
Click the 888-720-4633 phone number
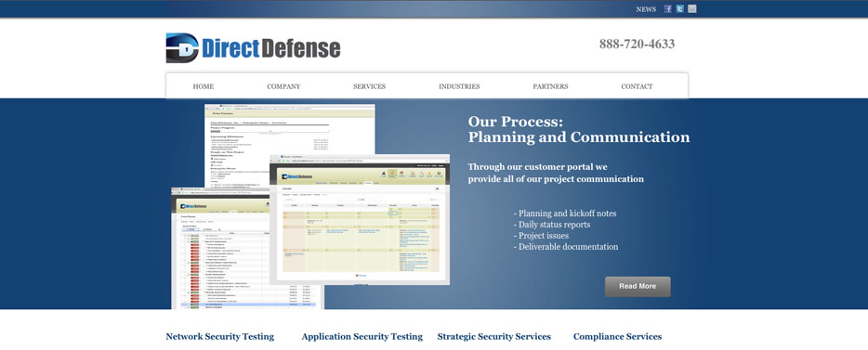[637, 45]
